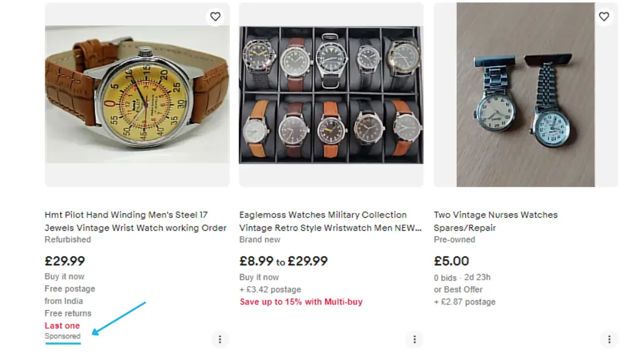This screenshot has width=644, height=362.
Task: Click Buy it now under the HMT watch
Action: [64, 276]
